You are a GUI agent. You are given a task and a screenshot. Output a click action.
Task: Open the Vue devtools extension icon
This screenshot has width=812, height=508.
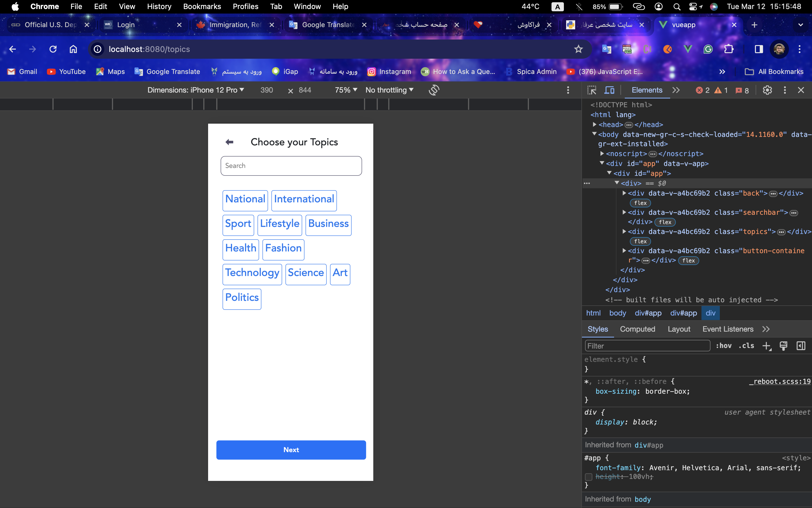pos(687,49)
